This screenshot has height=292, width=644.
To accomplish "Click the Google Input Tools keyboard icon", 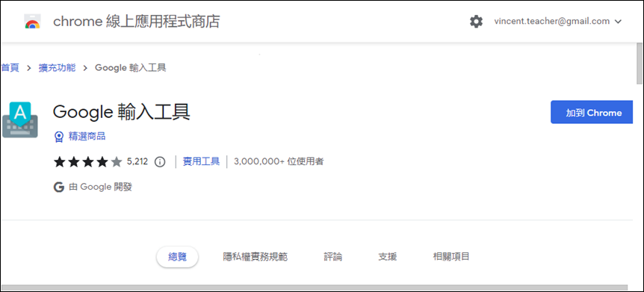I will pos(19,119).
